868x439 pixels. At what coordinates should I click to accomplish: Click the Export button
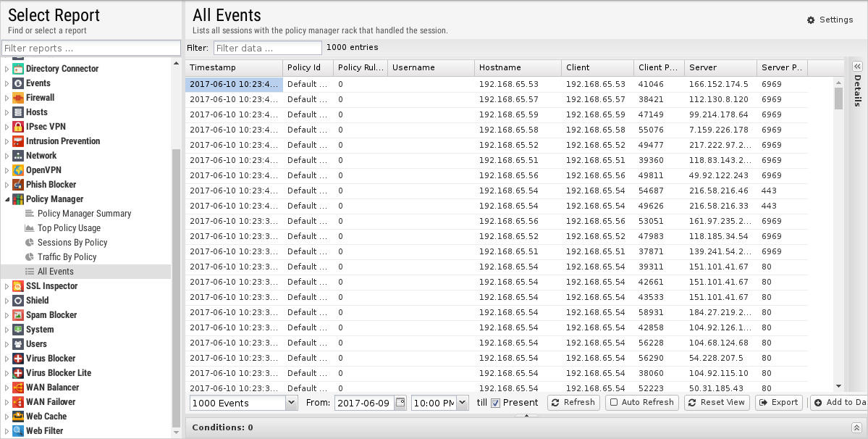click(779, 403)
